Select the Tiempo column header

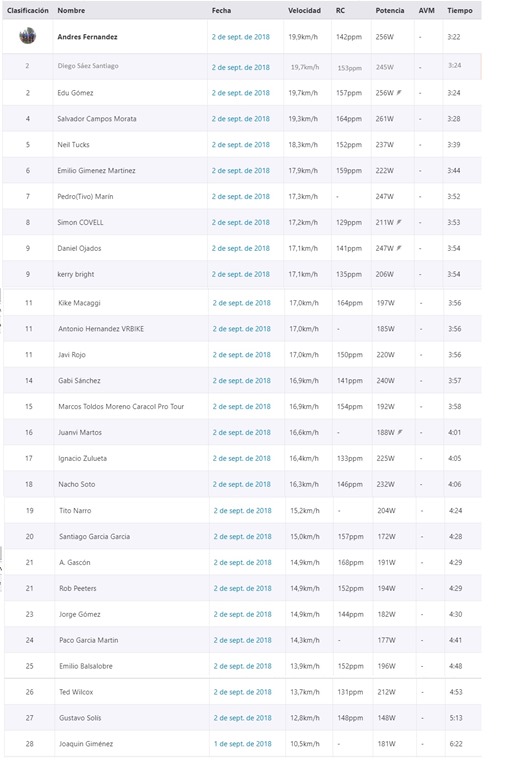(x=459, y=10)
